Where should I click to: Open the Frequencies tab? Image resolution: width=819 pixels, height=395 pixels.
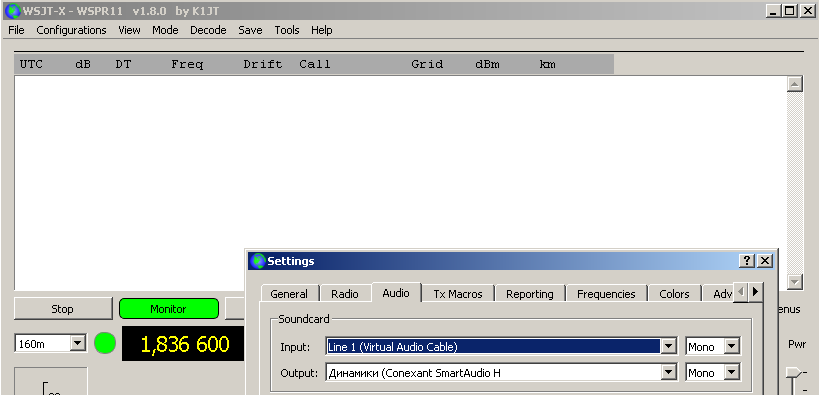(606, 294)
